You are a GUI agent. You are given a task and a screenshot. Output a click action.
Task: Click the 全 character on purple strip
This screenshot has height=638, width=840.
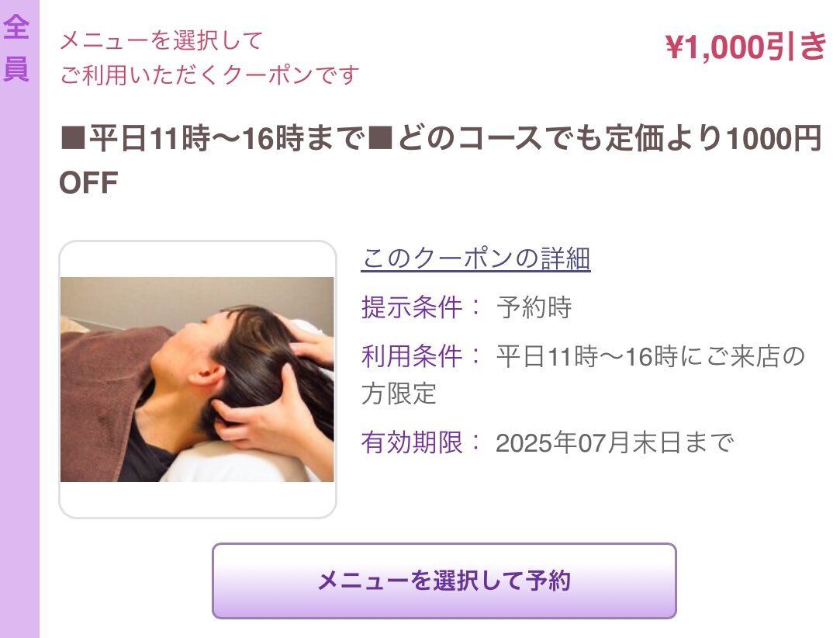pyautogui.click(x=16, y=27)
